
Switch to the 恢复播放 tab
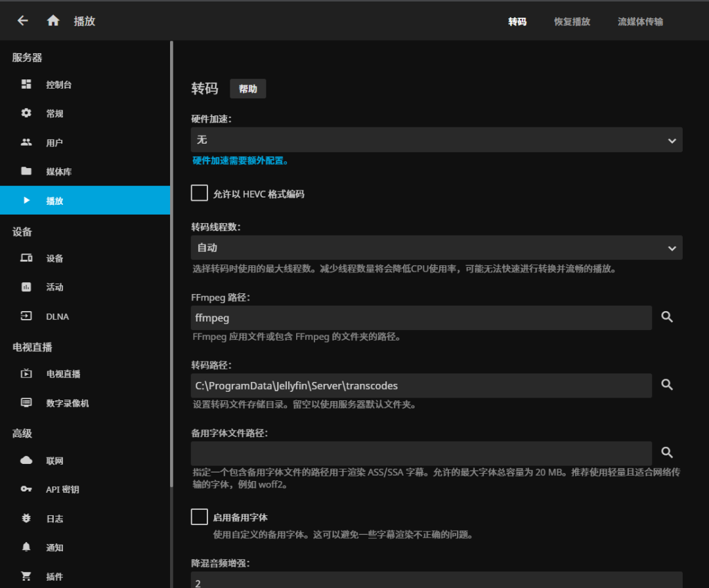click(x=572, y=21)
